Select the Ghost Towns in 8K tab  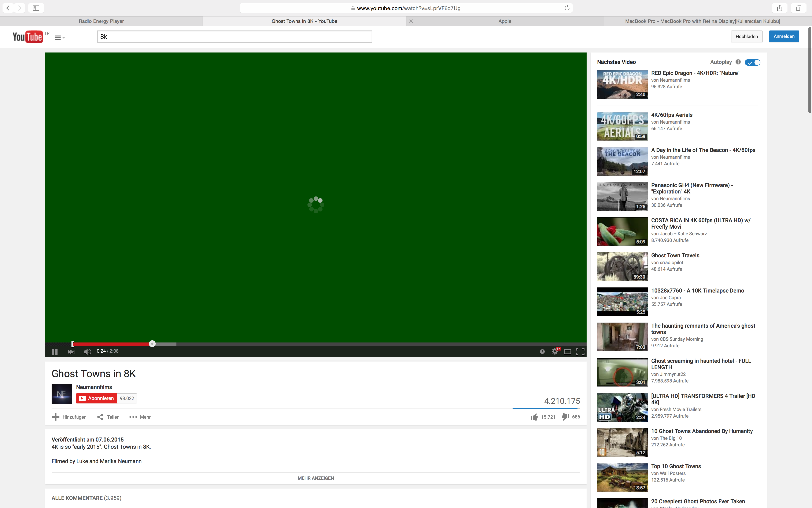(304, 21)
